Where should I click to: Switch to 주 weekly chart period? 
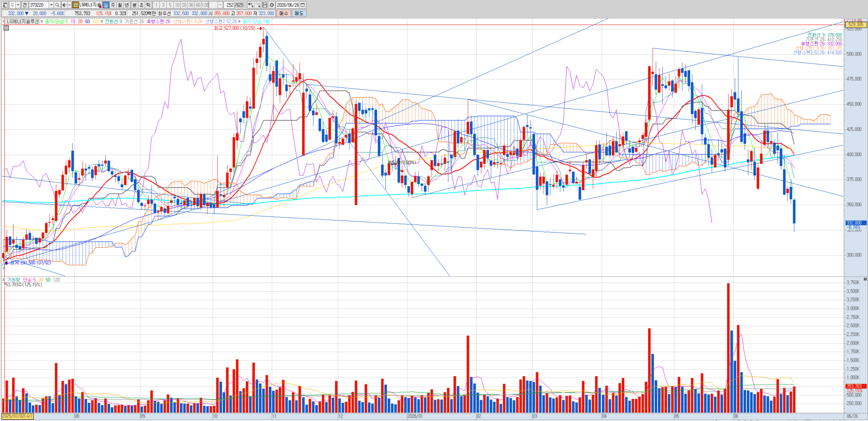113,5
